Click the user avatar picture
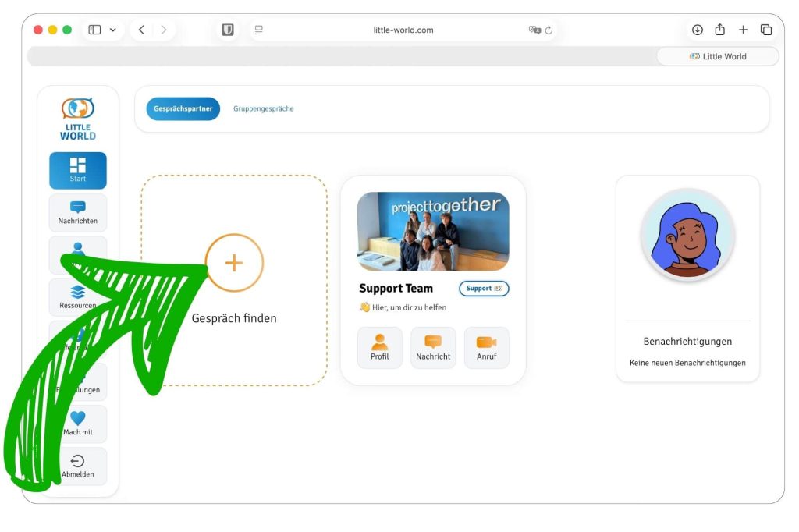Image resolution: width=799 pixels, height=532 pixels. [x=687, y=235]
